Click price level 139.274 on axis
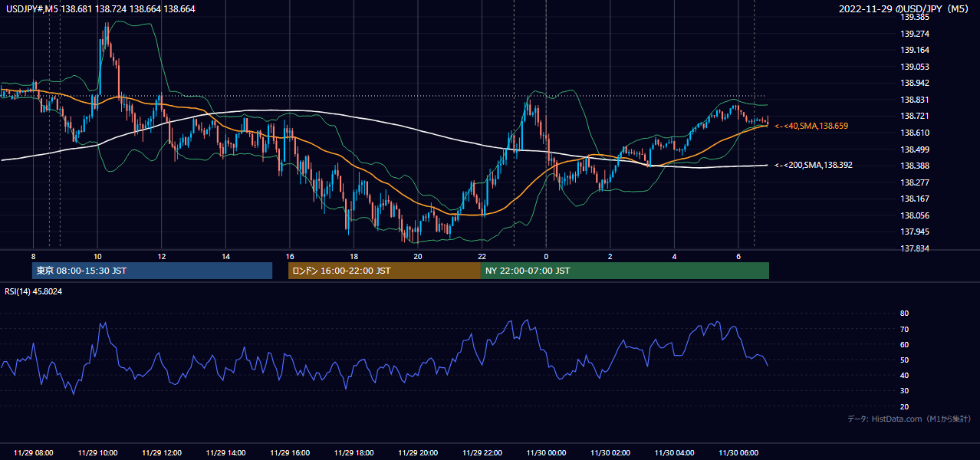The image size is (980, 460). (915, 34)
